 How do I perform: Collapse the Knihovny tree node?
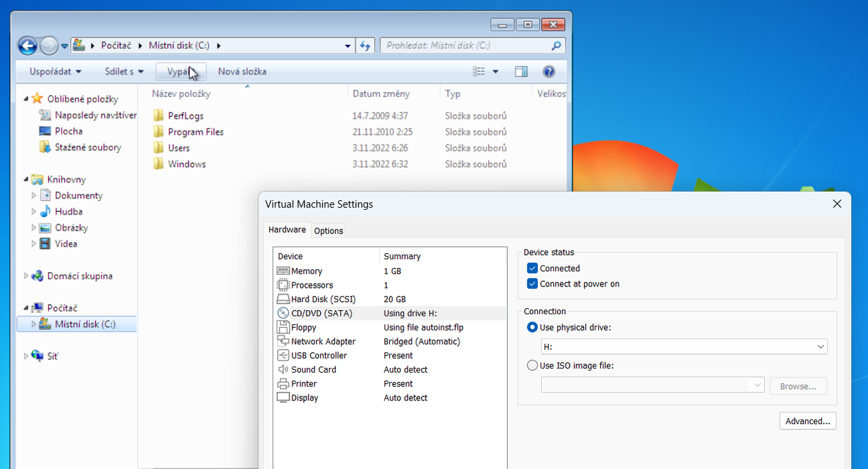(x=26, y=180)
